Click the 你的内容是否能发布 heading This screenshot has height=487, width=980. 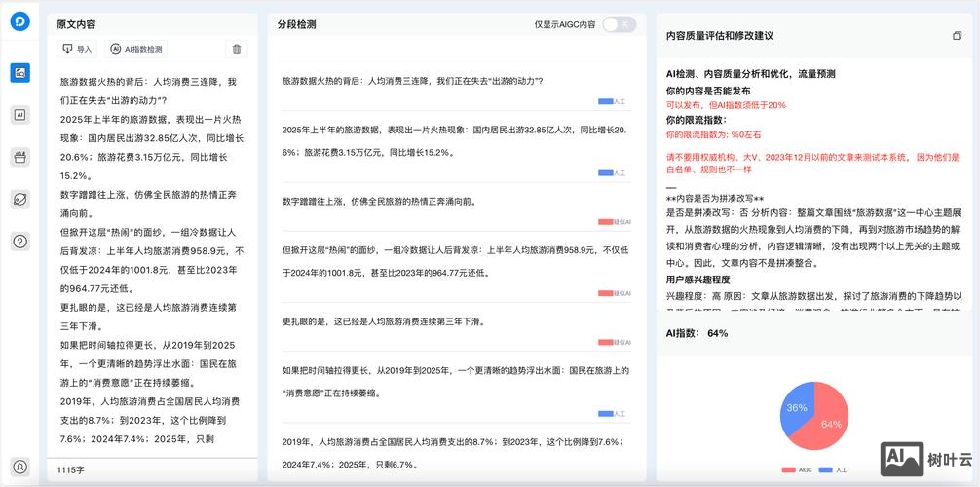708,91
